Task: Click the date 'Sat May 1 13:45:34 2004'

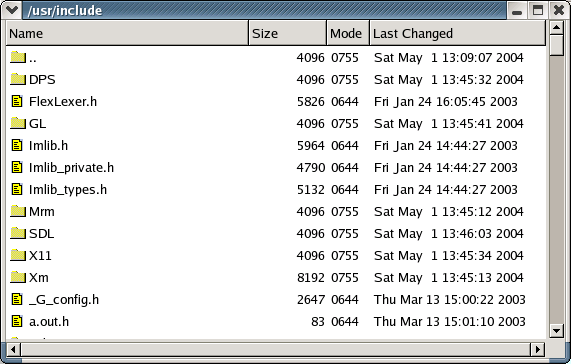Action: (x=449, y=256)
